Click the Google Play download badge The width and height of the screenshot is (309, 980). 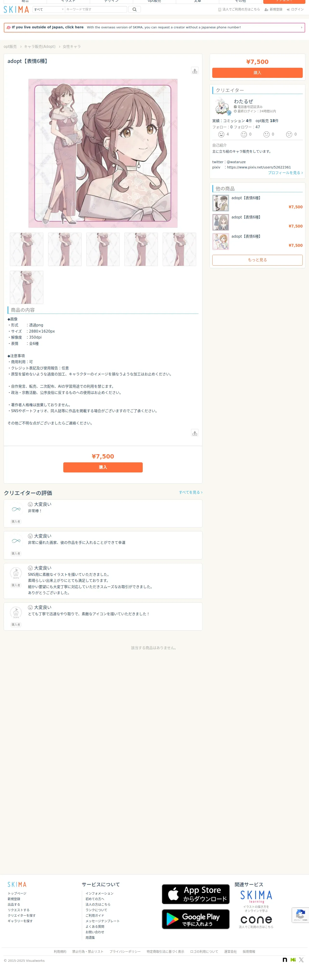point(196,919)
